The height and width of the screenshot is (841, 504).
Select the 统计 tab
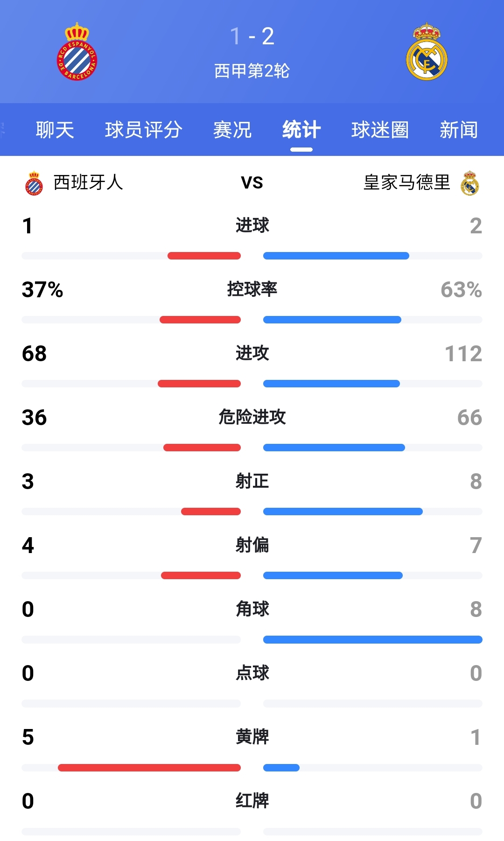click(x=301, y=130)
